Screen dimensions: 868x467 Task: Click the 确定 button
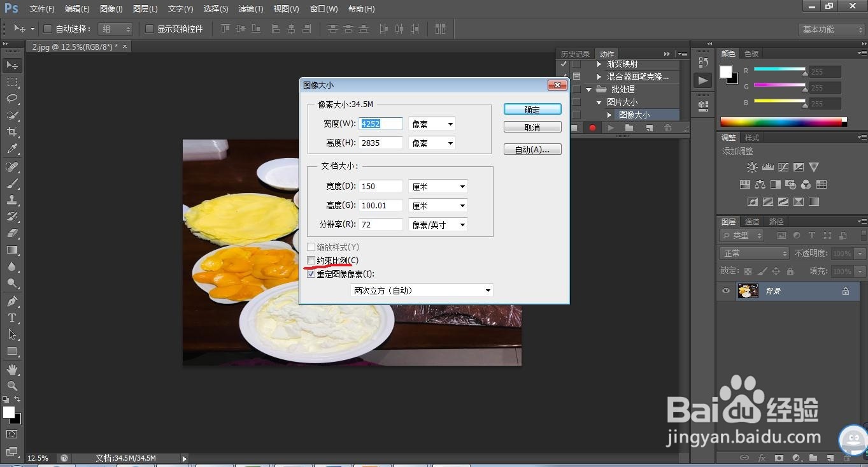[532, 109]
